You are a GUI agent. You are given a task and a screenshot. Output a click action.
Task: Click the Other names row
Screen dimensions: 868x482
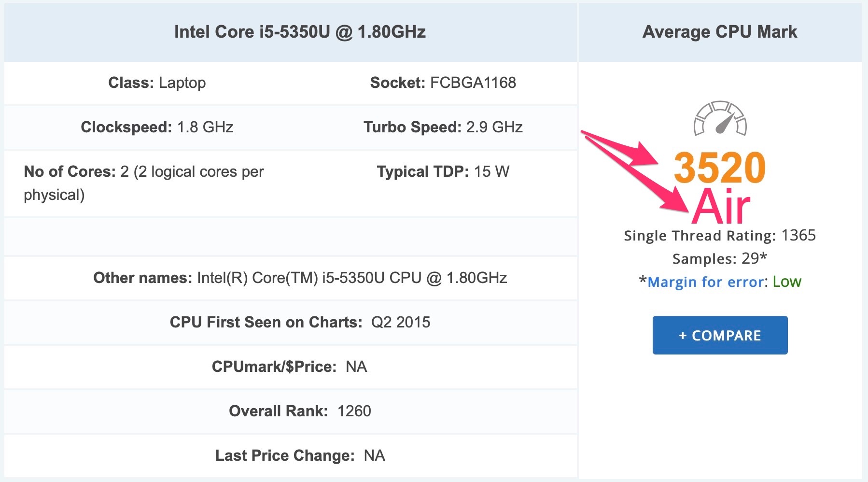(291, 278)
